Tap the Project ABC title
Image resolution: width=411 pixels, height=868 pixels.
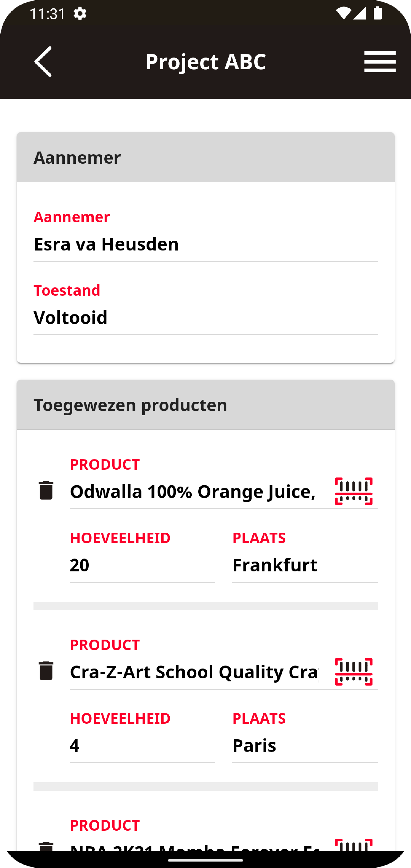point(205,62)
